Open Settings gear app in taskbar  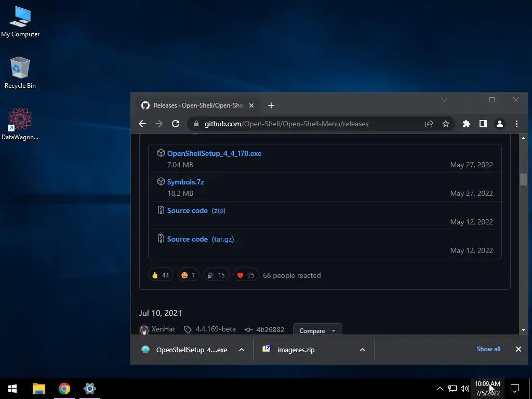(90, 389)
